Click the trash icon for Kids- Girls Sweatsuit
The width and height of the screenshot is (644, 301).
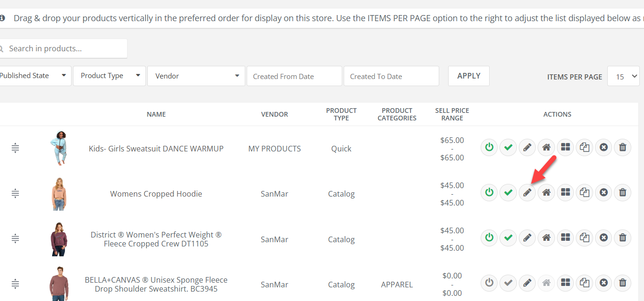click(622, 147)
